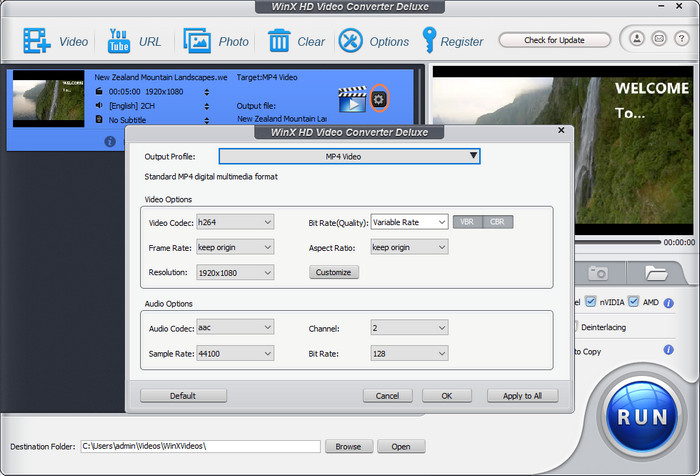Screen dimensions: 700x476
Task: Click OK in the settings dialog
Action: click(x=447, y=396)
